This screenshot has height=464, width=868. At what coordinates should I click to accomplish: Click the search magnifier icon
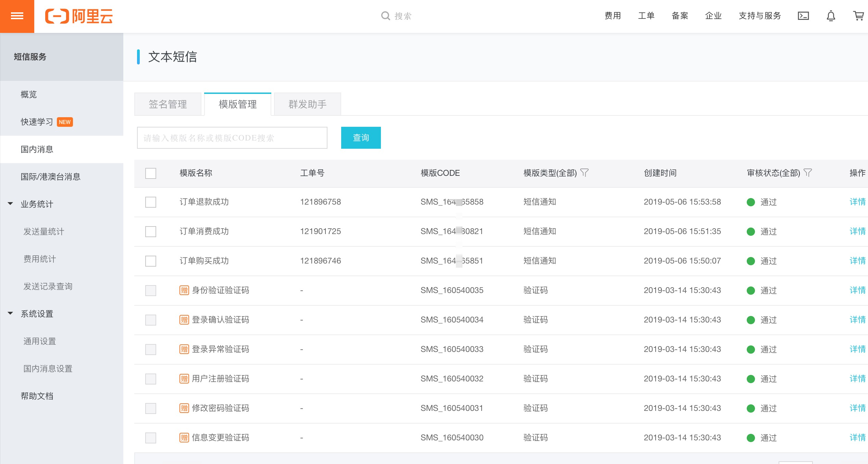coord(385,16)
